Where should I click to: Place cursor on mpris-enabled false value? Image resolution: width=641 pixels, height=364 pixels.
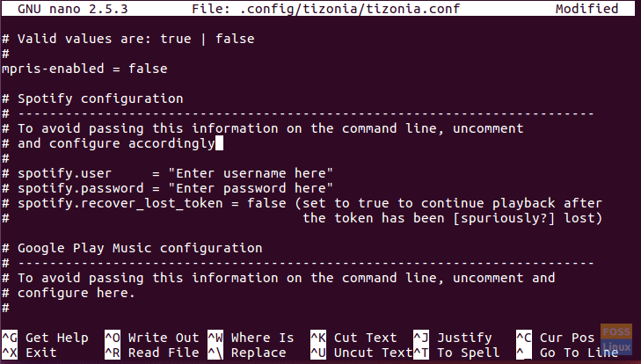(x=148, y=69)
